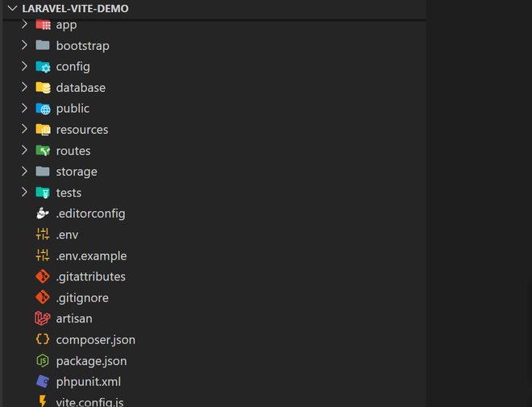The width and height of the screenshot is (532, 407).
Task: Click the mouse icon beside .editorconfig
Action: pos(43,214)
